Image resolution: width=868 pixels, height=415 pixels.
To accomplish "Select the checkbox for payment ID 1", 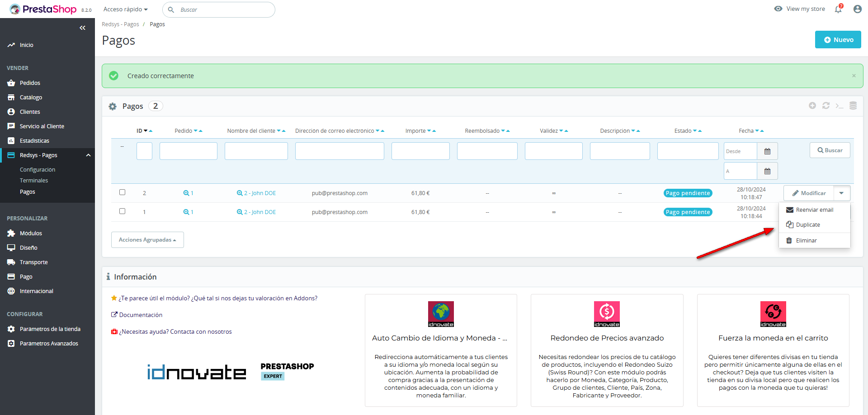I will click(x=122, y=211).
